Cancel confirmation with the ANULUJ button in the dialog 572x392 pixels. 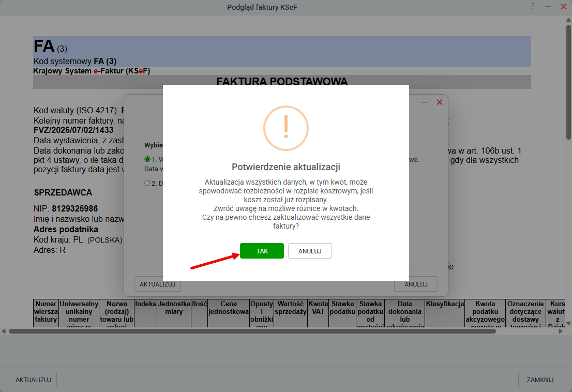coord(310,251)
